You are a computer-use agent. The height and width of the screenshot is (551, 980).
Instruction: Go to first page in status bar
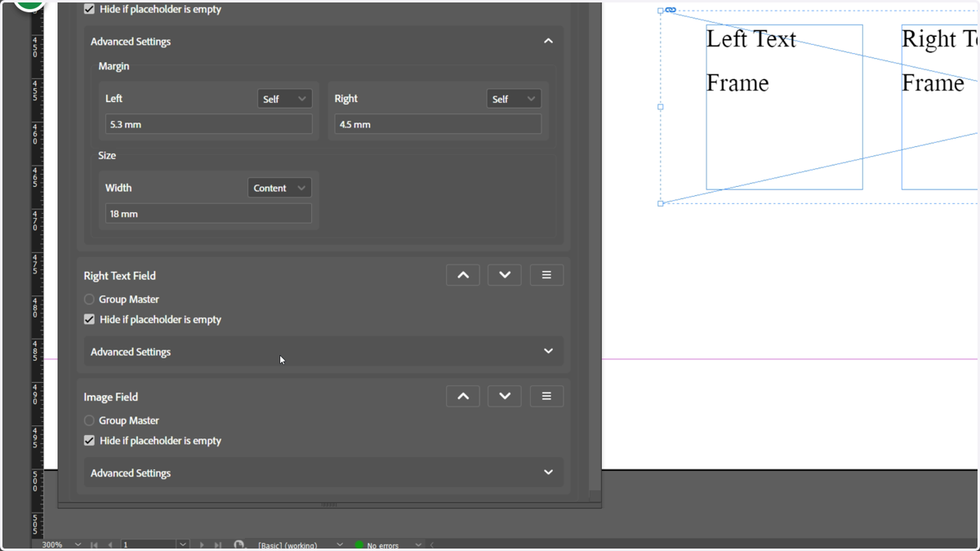(x=95, y=544)
